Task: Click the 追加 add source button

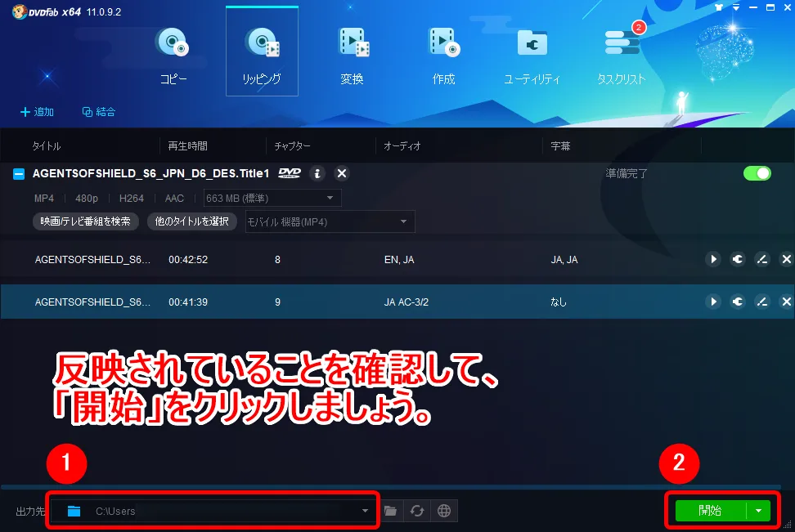Action: (x=37, y=111)
